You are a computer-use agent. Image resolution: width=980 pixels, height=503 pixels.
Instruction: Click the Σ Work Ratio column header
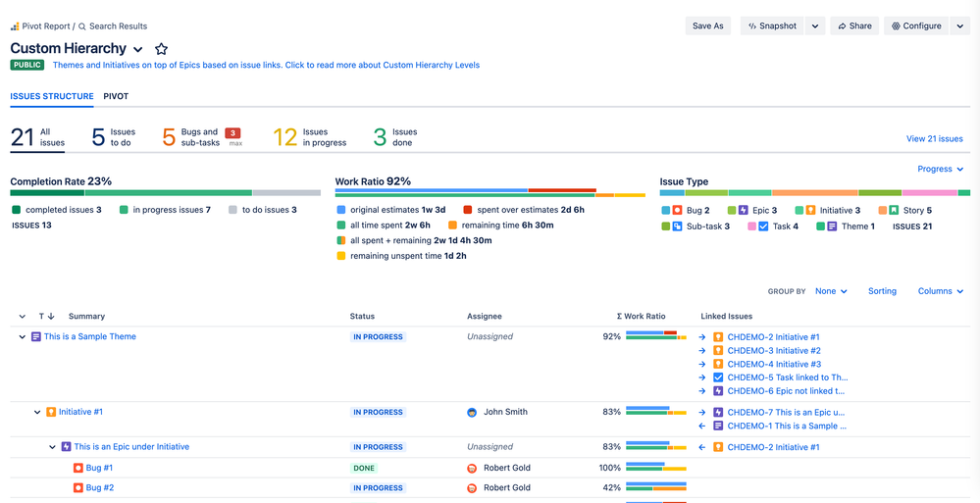pos(641,316)
